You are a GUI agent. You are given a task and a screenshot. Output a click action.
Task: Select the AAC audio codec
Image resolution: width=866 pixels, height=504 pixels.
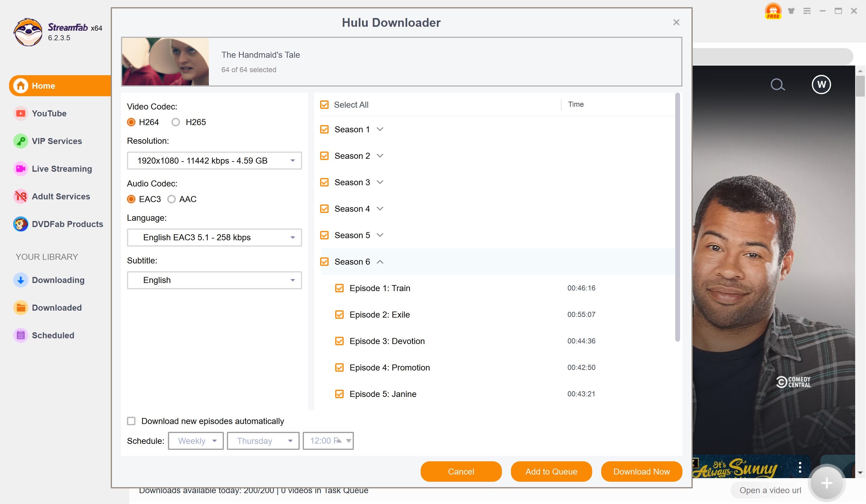tap(172, 199)
